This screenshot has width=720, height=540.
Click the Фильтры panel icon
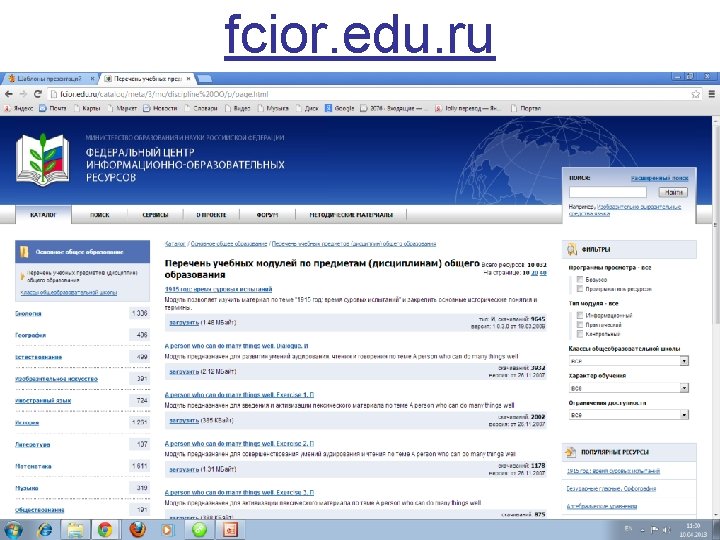click(x=572, y=249)
